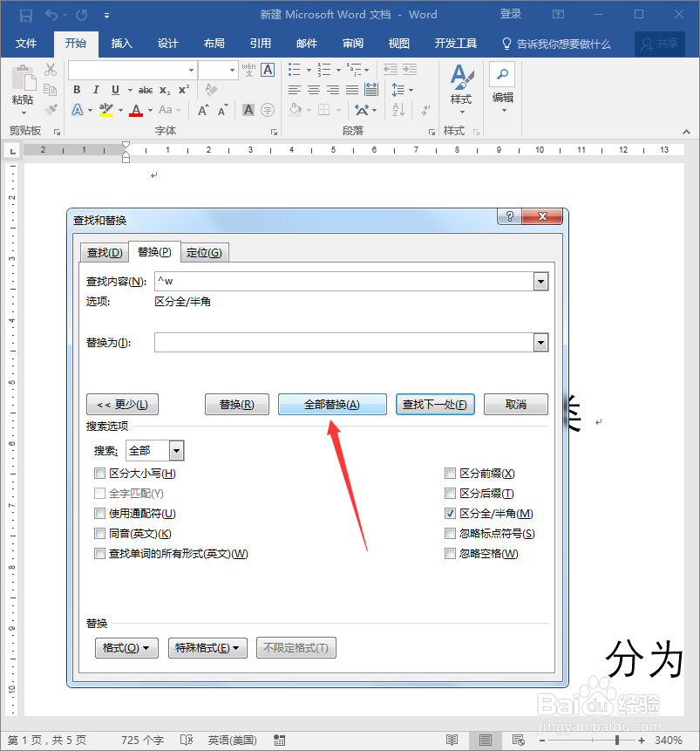This screenshot has width=700, height=751.
Task: Click the Sort A-Z icon
Action: pos(398,110)
